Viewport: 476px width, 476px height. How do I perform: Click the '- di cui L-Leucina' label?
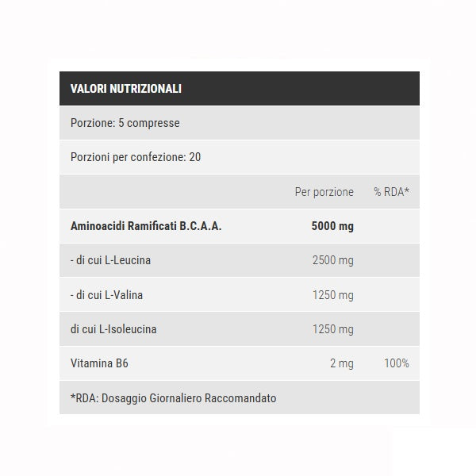111,260
